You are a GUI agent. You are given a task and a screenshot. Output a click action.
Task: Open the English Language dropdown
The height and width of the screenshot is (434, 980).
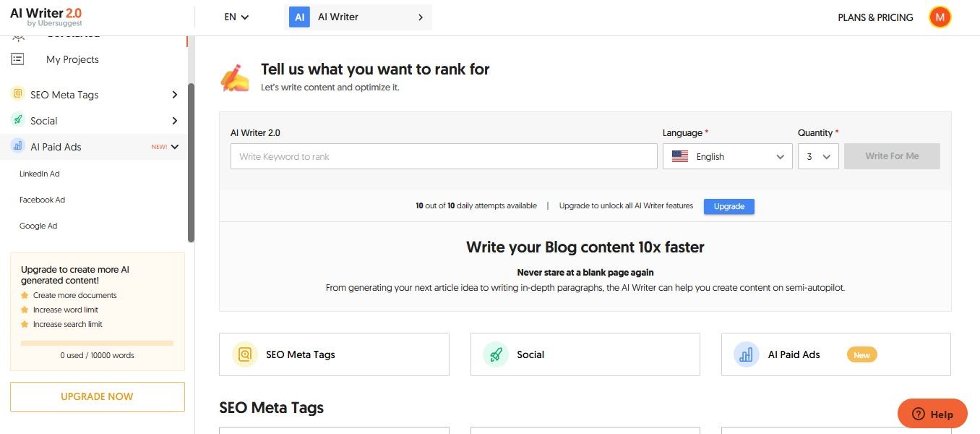click(727, 156)
